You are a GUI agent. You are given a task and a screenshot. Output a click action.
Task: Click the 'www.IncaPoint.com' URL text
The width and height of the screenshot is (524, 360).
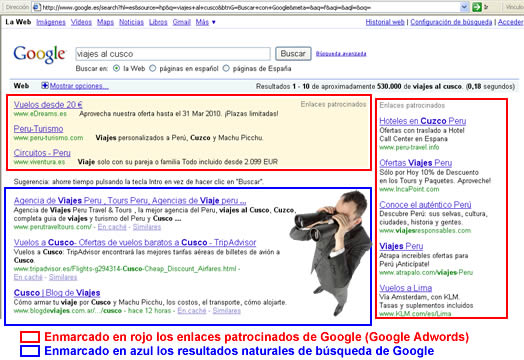point(409,189)
